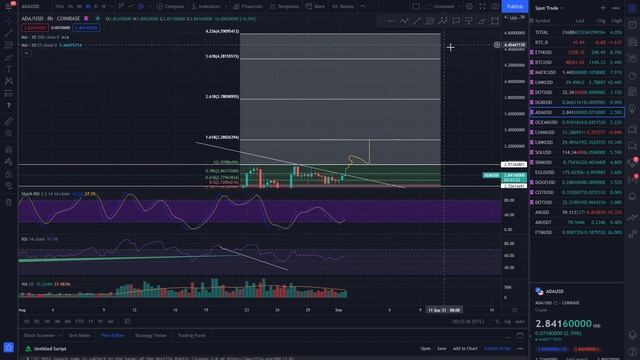Toggle auto scale on price axis
640x360 pixels.
519,322
